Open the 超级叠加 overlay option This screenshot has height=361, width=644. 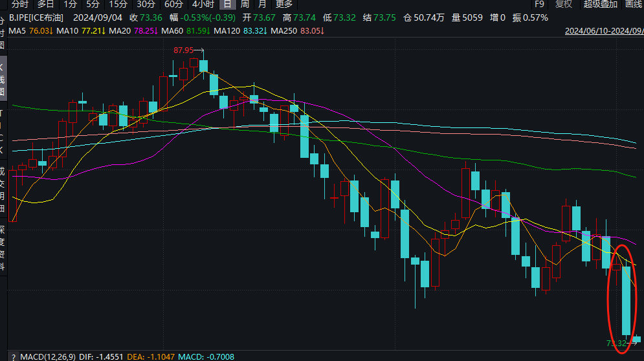click(600, 4)
